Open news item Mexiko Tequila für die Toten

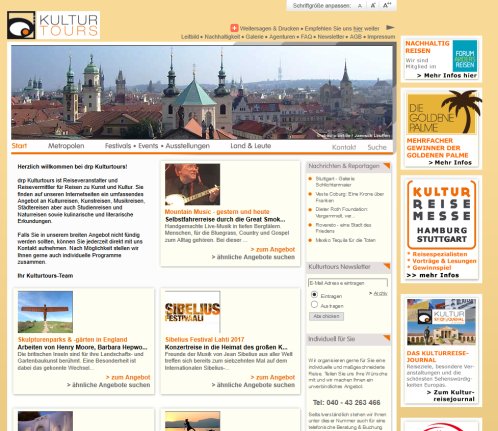345,240
